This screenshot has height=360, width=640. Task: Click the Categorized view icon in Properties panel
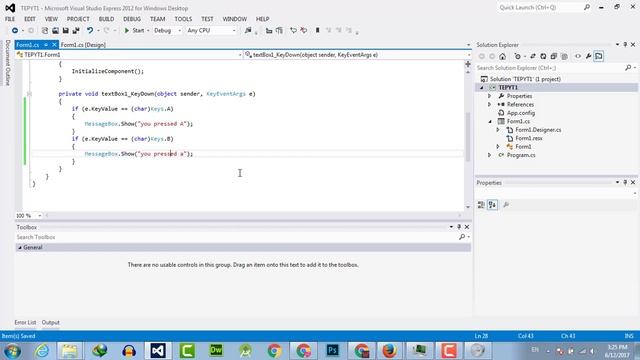click(x=481, y=205)
